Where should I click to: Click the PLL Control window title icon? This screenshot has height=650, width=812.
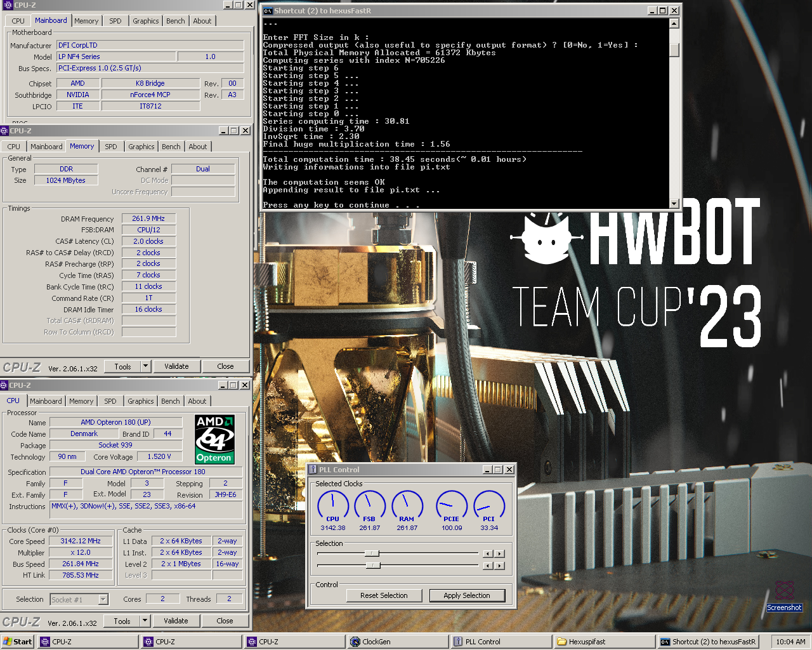pos(313,470)
